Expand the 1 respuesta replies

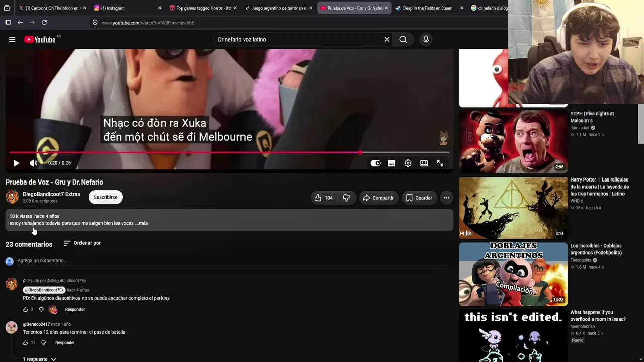point(39,359)
